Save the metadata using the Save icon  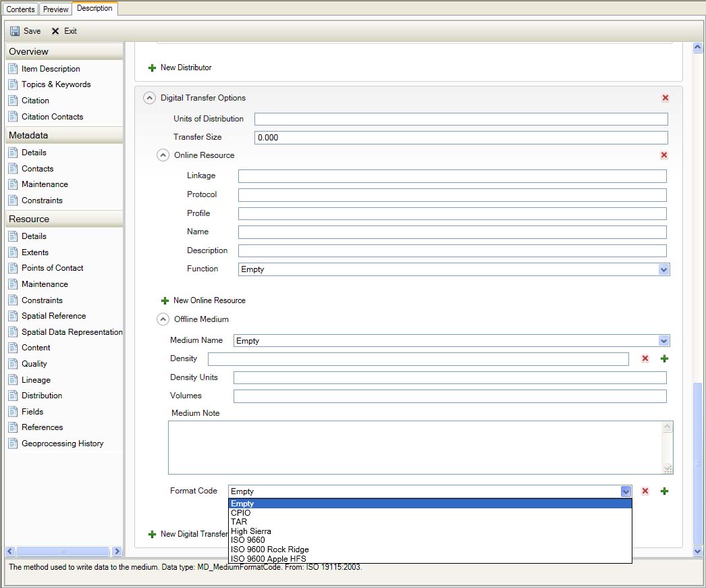click(24, 30)
